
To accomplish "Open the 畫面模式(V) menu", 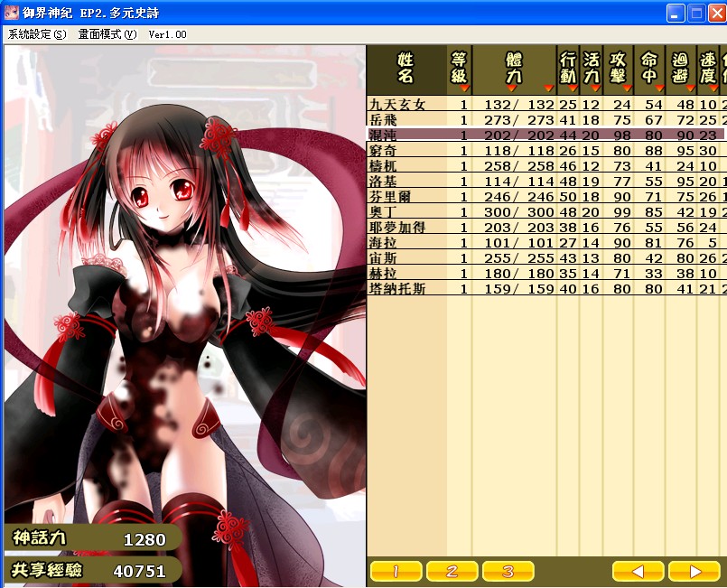I will pos(107,34).
